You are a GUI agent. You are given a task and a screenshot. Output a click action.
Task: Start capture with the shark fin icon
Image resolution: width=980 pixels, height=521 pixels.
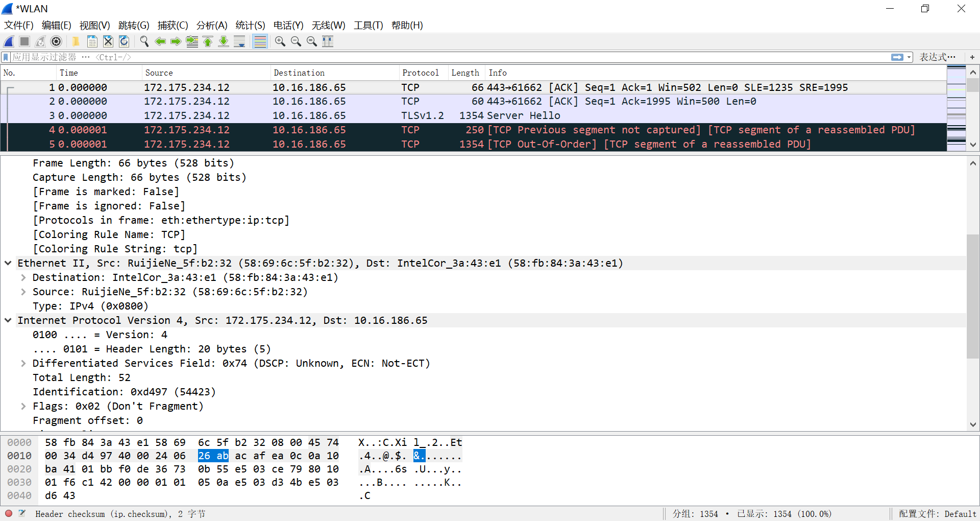(9, 41)
